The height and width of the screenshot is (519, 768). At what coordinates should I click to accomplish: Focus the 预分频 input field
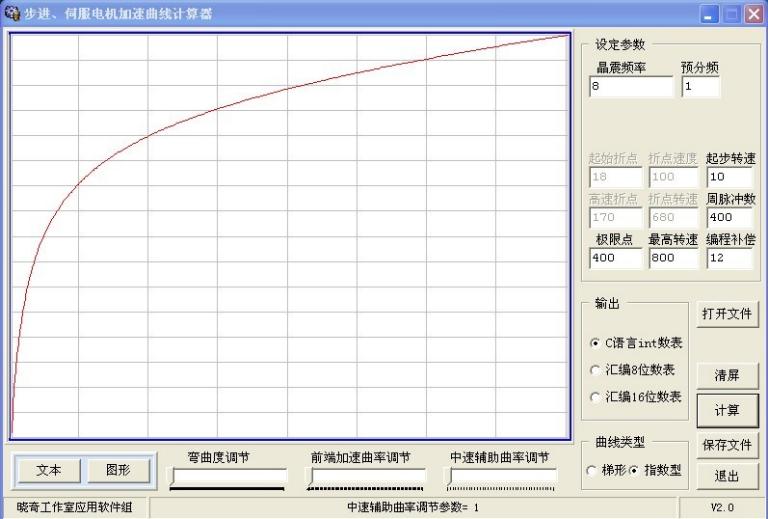(701, 87)
